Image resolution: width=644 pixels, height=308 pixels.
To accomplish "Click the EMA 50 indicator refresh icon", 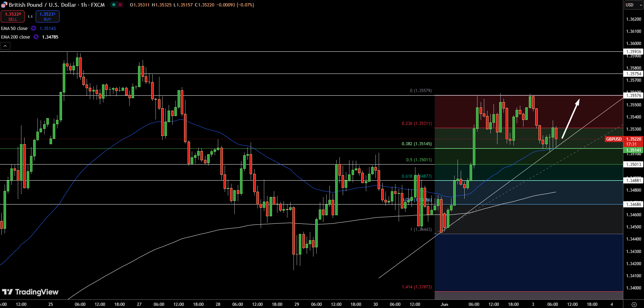I will tap(34, 28).
